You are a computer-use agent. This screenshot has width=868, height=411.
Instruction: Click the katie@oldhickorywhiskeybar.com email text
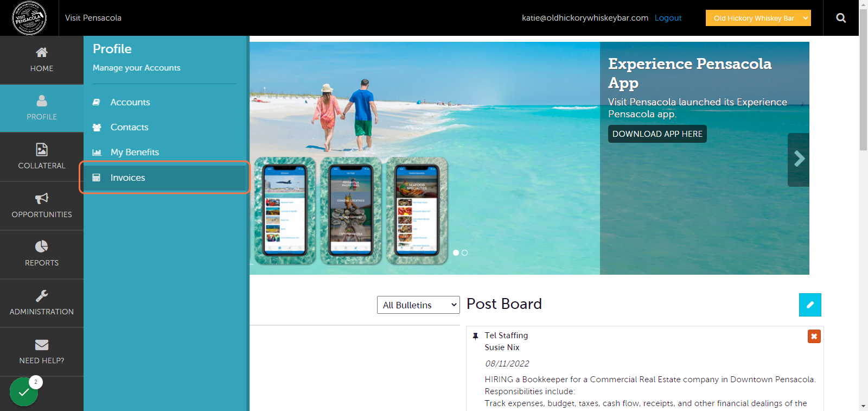tap(585, 18)
